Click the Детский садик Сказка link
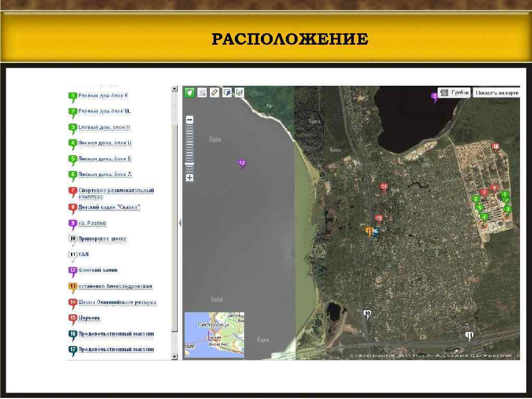This screenshot has width=532, height=399. click(x=109, y=207)
